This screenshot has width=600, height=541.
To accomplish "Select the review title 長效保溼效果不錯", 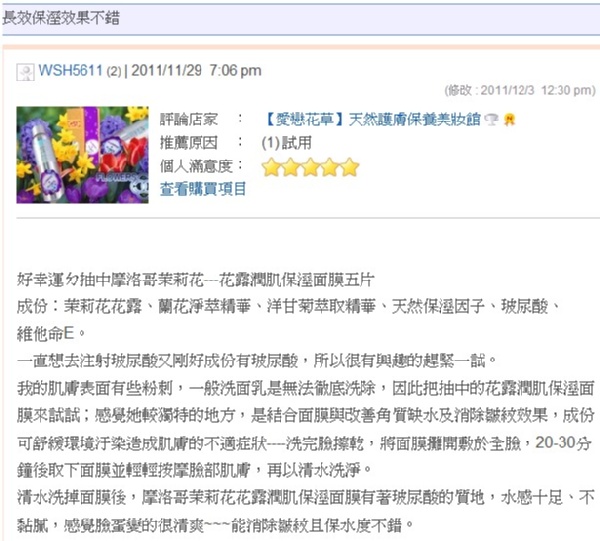I will point(61,18).
